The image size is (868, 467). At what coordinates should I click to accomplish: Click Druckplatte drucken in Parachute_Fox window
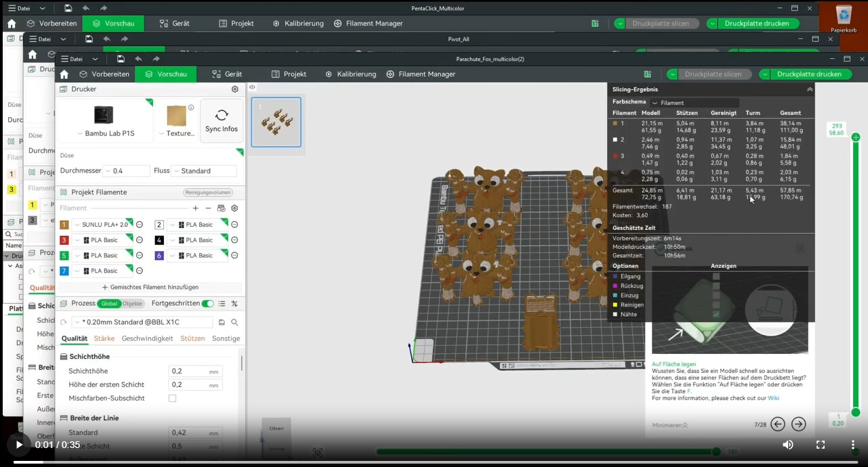[x=809, y=74]
